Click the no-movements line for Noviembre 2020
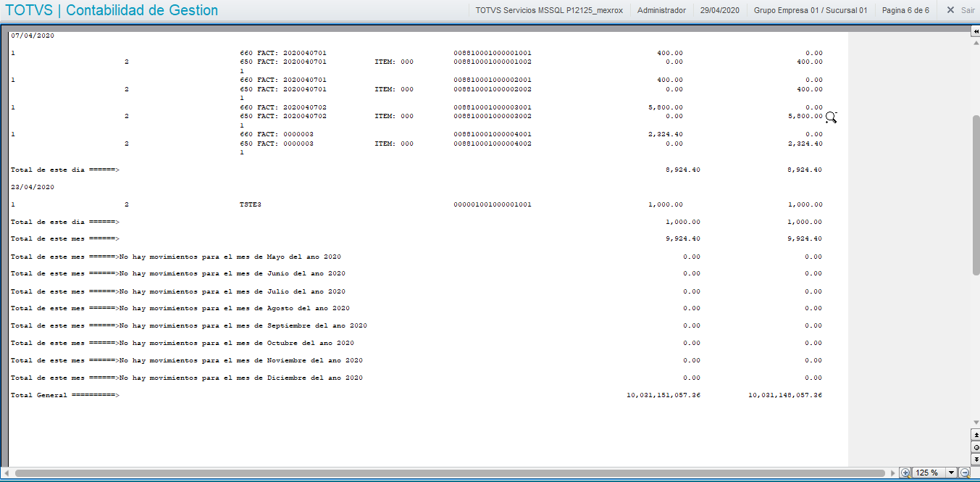This screenshot has width=980, height=482. 187,360
